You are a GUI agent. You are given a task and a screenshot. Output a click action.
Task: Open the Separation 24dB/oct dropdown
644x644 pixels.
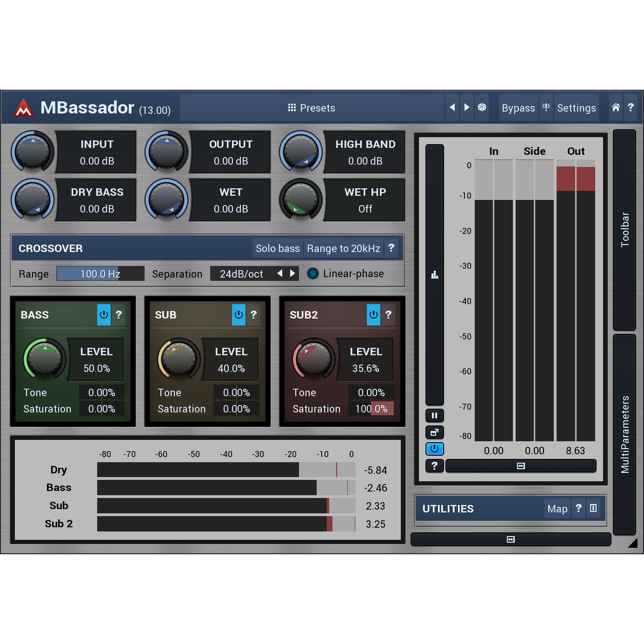(x=241, y=274)
